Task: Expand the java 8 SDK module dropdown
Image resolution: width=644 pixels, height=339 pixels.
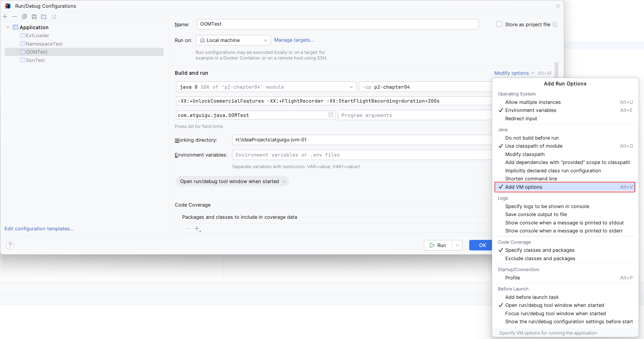Action: (x=351, y=87)
